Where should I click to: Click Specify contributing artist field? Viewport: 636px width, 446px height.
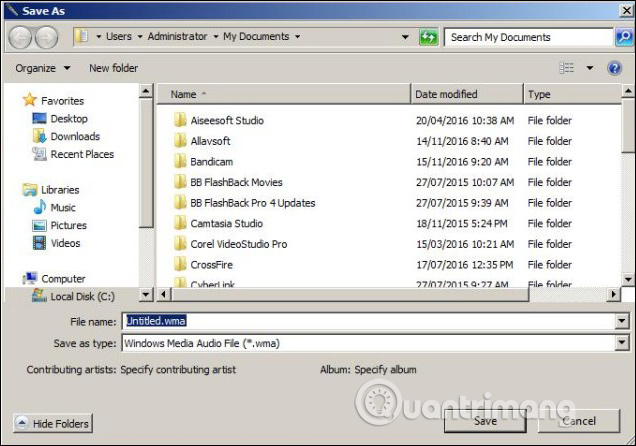click(178, 370)
